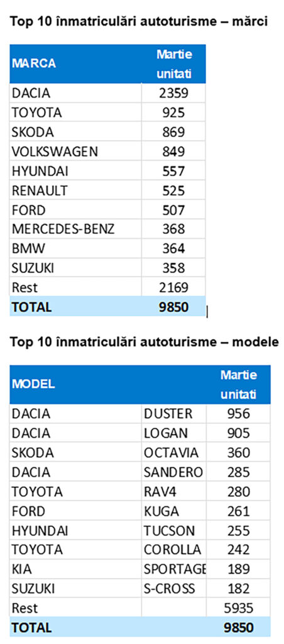The image size is (284, 644).
Task: Select the 557 value for HYUNDAI
Action: point(173,171)
